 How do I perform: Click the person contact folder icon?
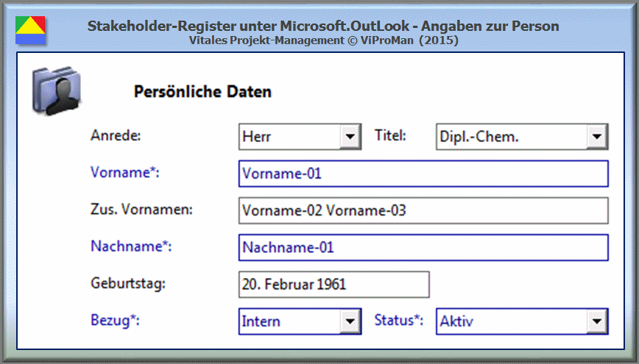pos(57,90)
